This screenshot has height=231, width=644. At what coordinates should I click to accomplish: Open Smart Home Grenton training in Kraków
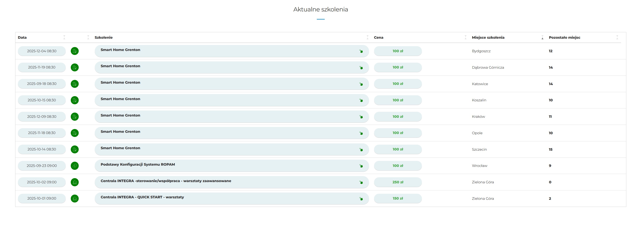click(x=232, y=117)
